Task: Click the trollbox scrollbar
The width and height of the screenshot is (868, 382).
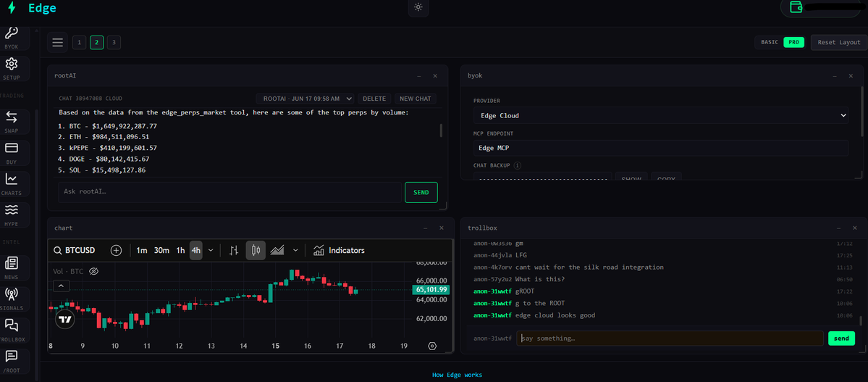Action: [x=861, y=320]
